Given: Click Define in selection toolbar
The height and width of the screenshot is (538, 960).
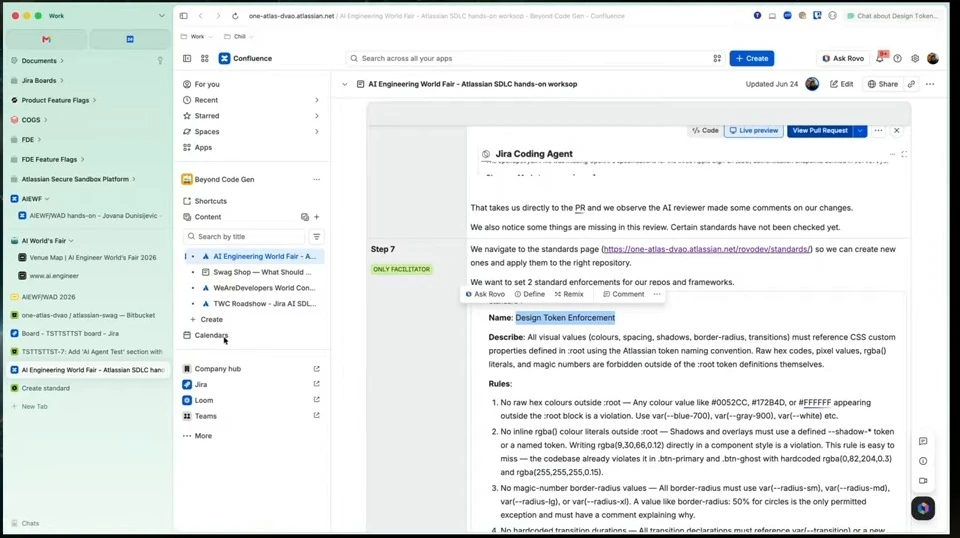Looking at the screenshot, I should (530, 294).
